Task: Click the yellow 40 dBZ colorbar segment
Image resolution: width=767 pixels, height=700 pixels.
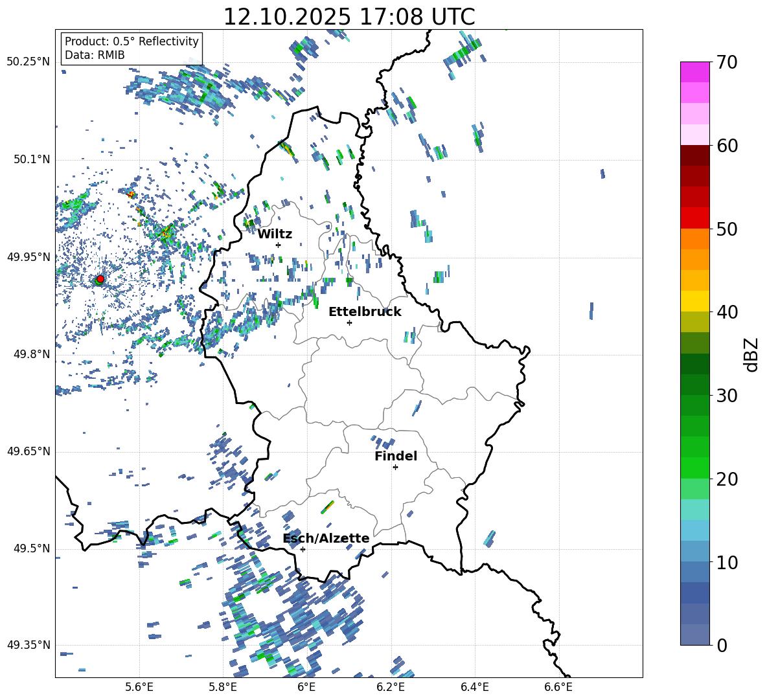Action: click(x=694, y=301)
